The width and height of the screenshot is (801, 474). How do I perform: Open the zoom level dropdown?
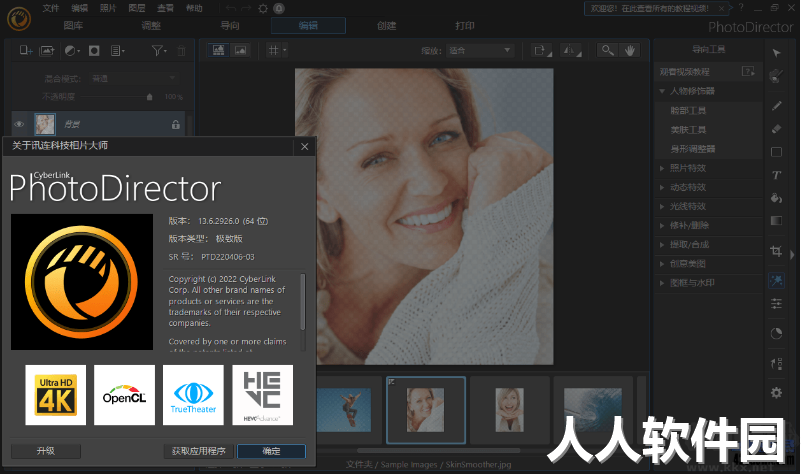tap(479, 50)
